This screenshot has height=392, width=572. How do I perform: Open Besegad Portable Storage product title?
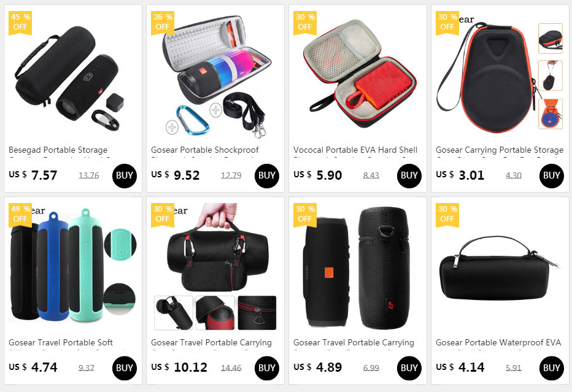(x=58, y=150)
